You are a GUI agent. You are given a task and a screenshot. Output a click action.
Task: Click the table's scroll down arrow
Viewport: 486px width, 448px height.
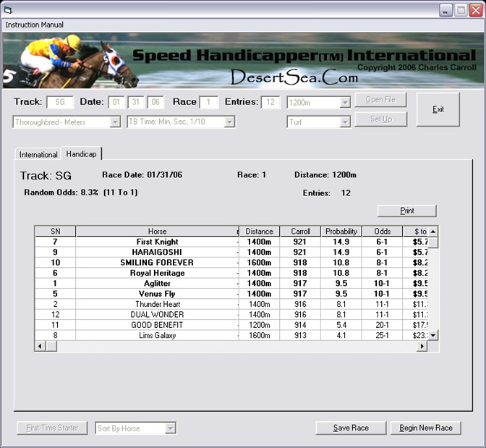coord(433,335)
